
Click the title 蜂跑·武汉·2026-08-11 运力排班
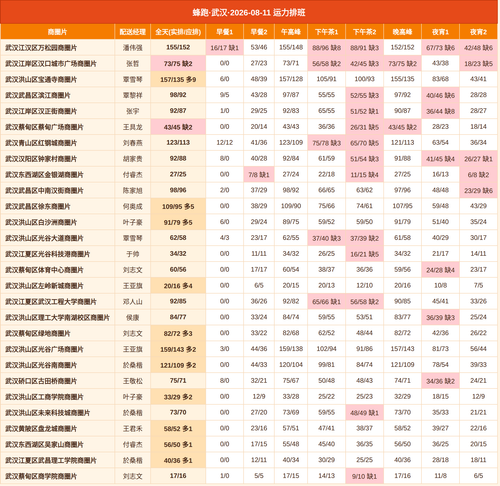click(x=249, y=13)
